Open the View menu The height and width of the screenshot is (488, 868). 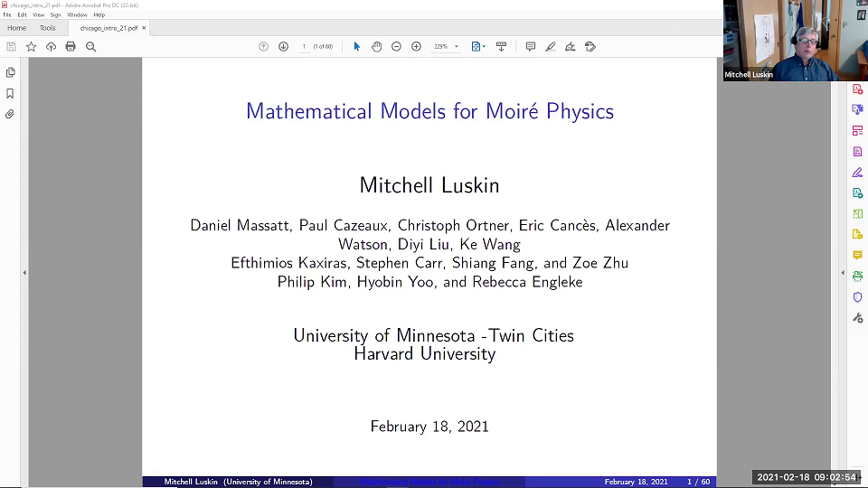click(x=38, y=15)
